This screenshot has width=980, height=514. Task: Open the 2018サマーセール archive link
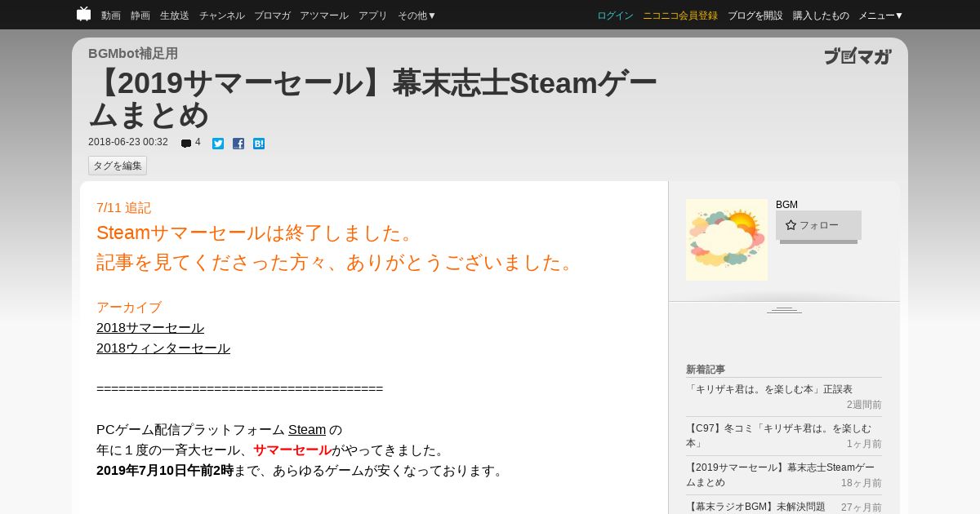pos(150,328)
